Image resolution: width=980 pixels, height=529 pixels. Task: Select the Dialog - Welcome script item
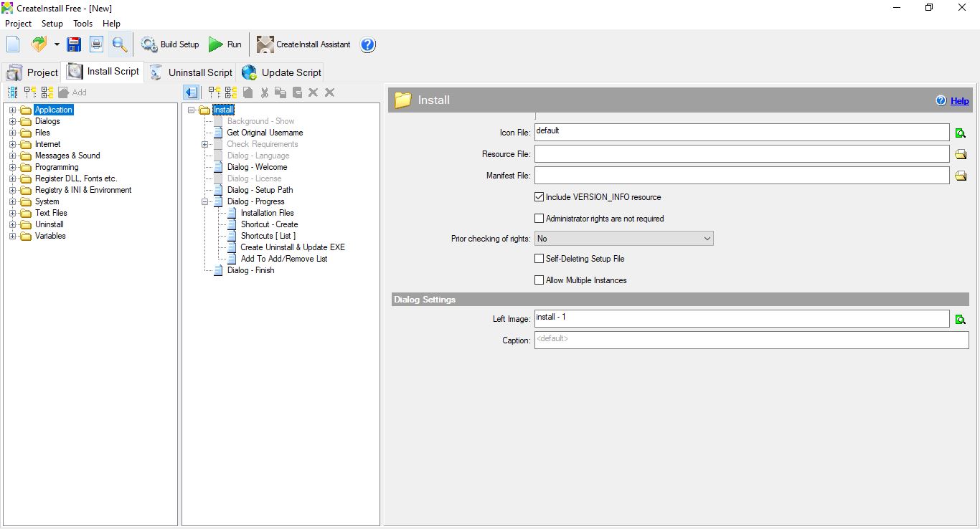[x=257, y=167]
